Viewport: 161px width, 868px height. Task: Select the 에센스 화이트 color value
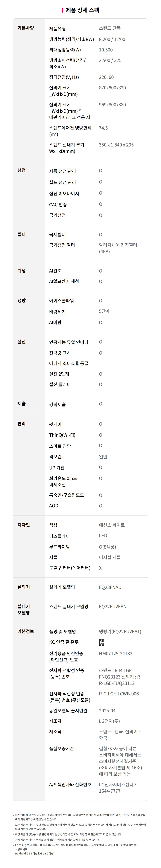tap(112, 525)
